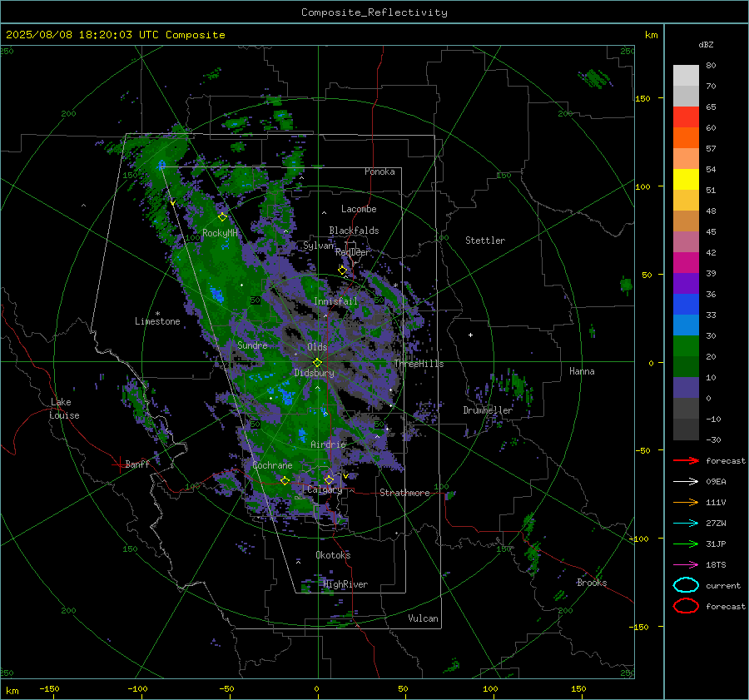The width and height of the screenshot is (749, 700).
Task: Click the Sundre city label
Action: click(252, 345)
